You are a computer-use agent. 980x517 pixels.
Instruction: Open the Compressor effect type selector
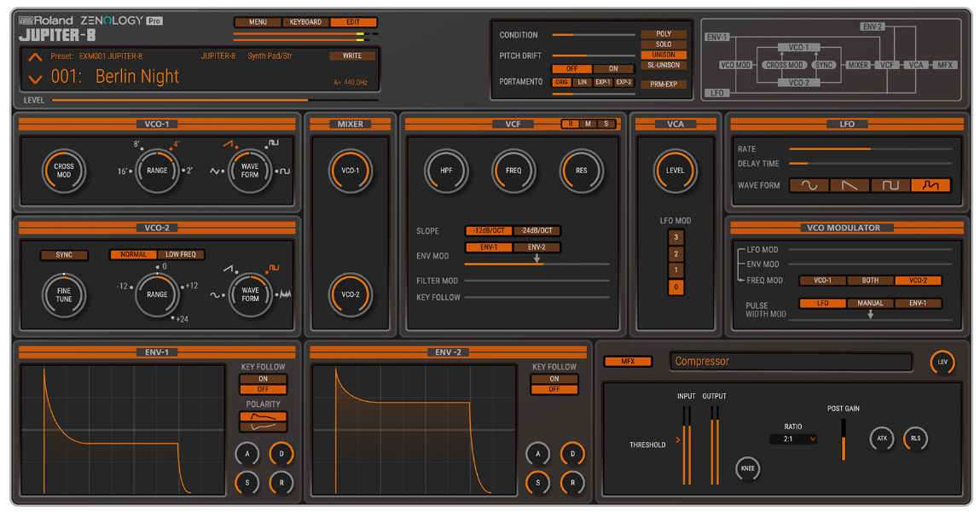791,362
